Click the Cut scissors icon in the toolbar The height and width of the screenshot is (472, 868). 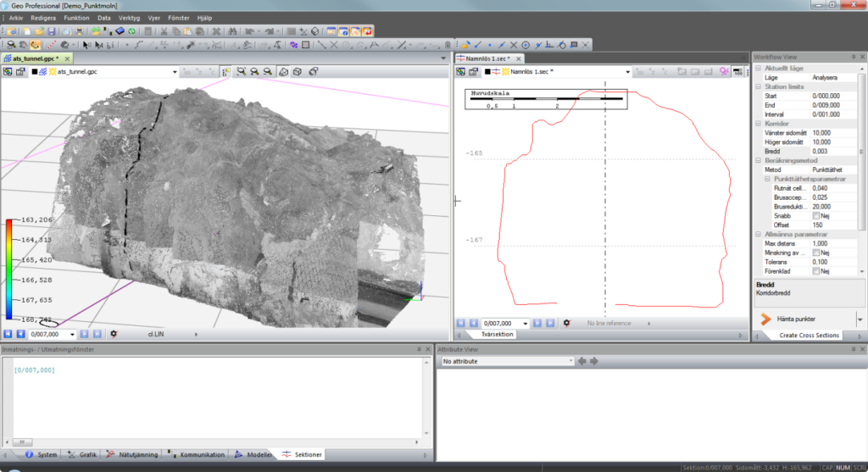(x=164, y=31)
